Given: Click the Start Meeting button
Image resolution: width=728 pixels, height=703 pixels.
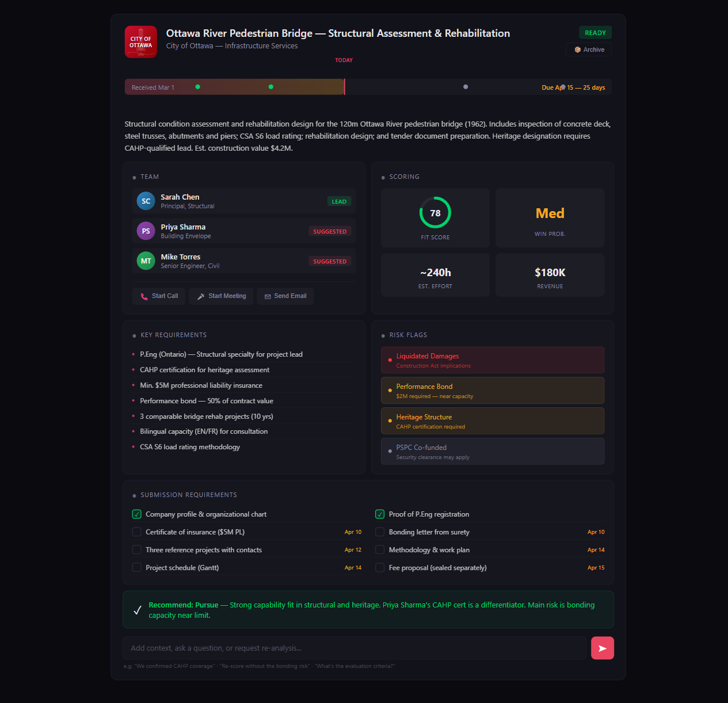Looking at the screenshot, I should [222, 296].
